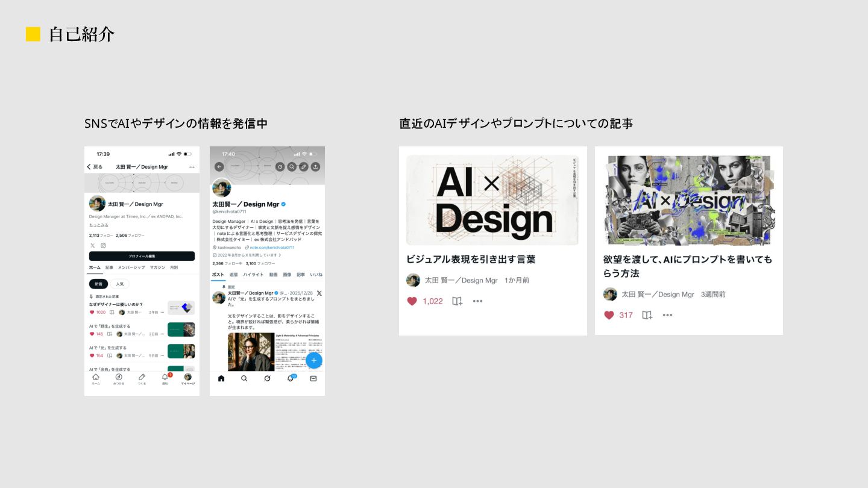Open the messages envelope icon in X app

[x=313, y=378]
